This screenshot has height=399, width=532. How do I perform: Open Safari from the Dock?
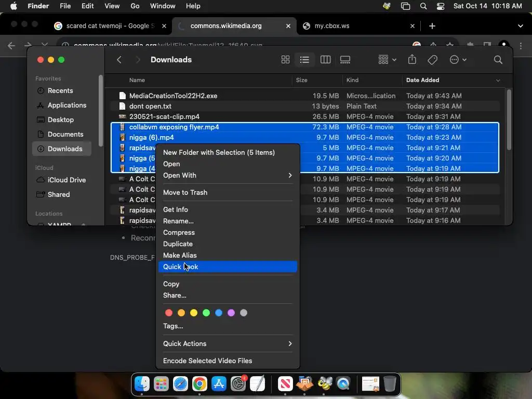tap(180, 384)
